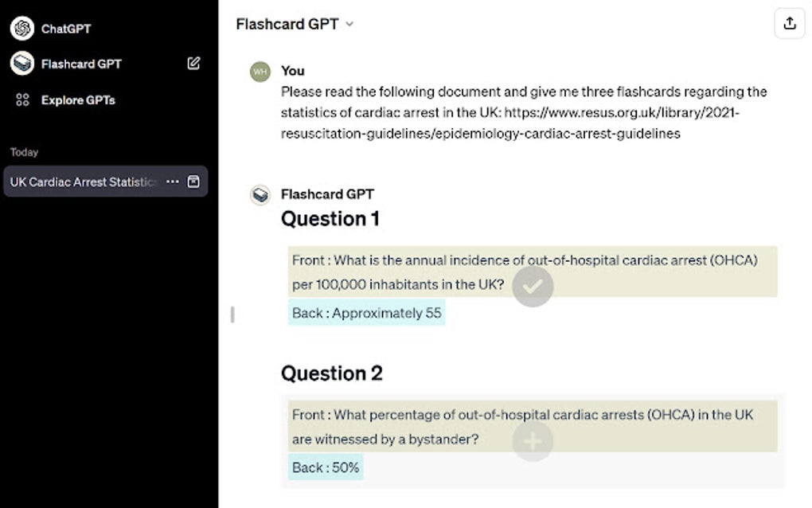Screen dimensions: 812x508
Task: Click the sidebar collapse handle
Action: 232,315
